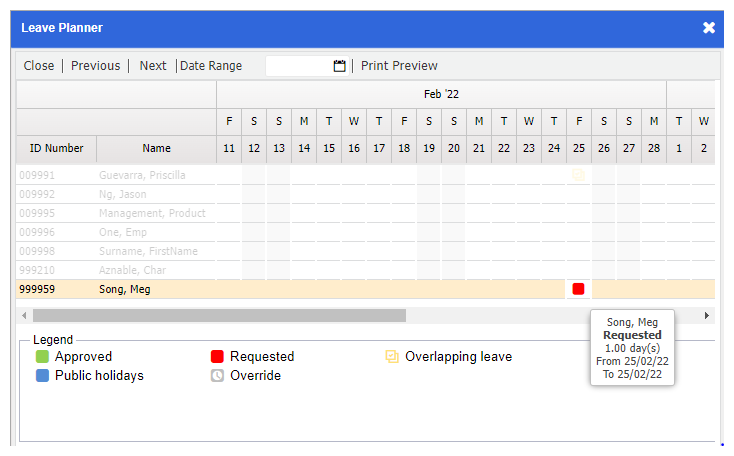
Task: Click the ID Number column header
Action: [x=57, y=148]
